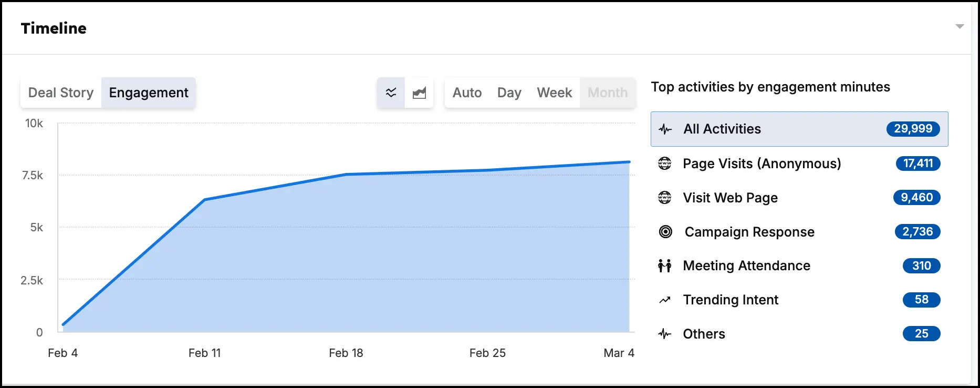Click the 17,411 Page Visits count badge
Viewport: 980px width, 388px height.
[918, 164]
